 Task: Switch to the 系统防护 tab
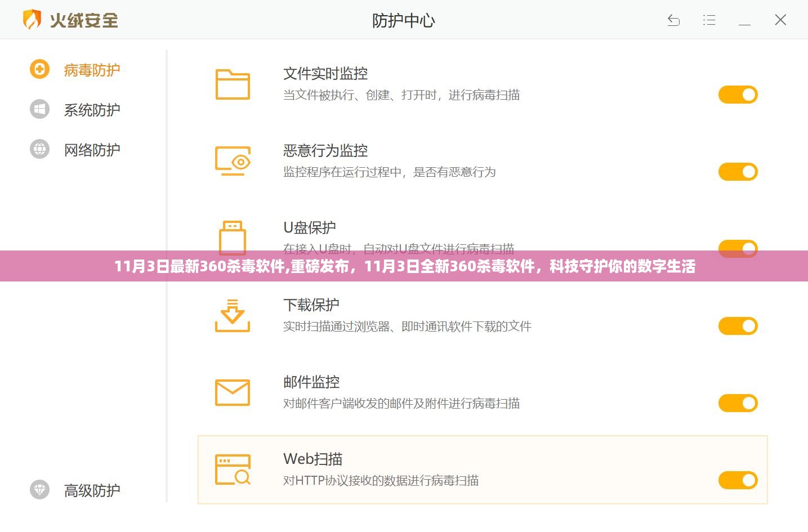pos(92,110)
